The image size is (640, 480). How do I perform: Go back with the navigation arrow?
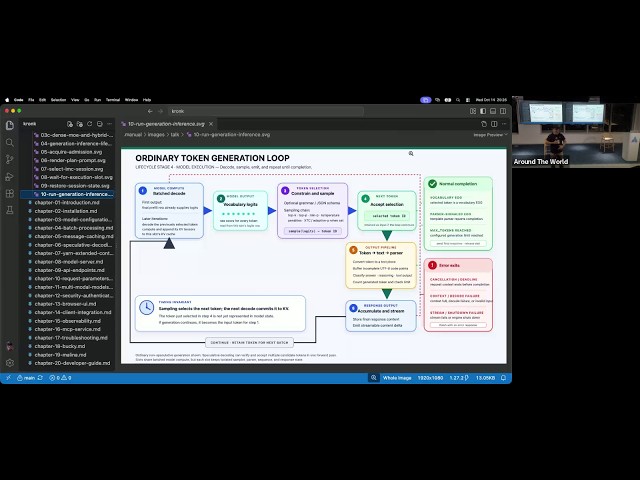click(150, 111)
